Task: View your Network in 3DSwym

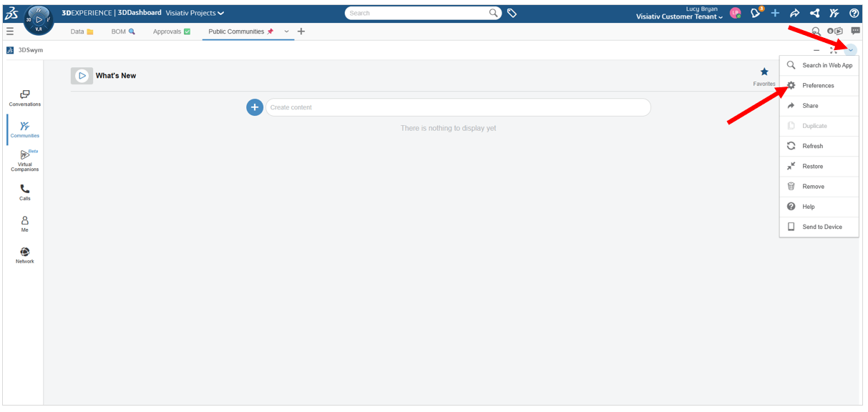Action: tap(24, 252)
